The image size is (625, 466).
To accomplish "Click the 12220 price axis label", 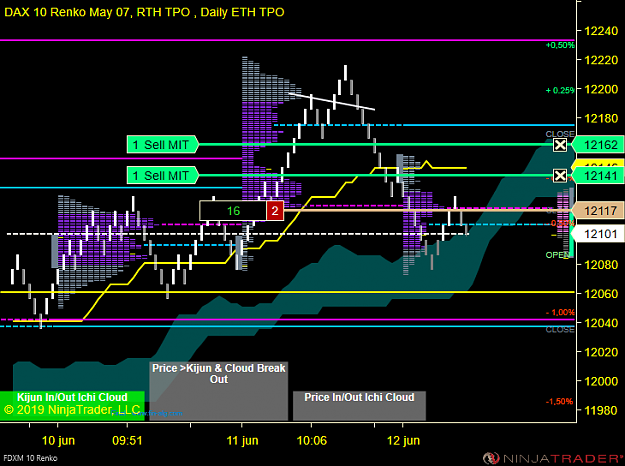I will (601, 60).
